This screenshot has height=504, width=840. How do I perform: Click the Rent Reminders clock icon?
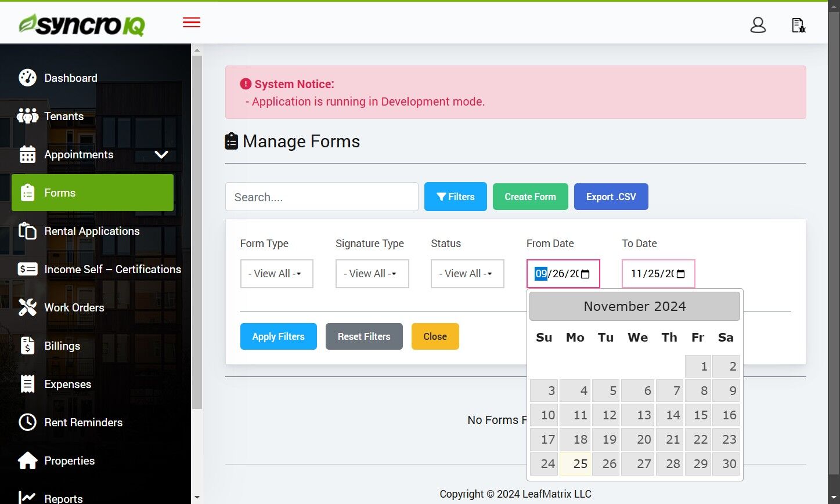[27, 422]
